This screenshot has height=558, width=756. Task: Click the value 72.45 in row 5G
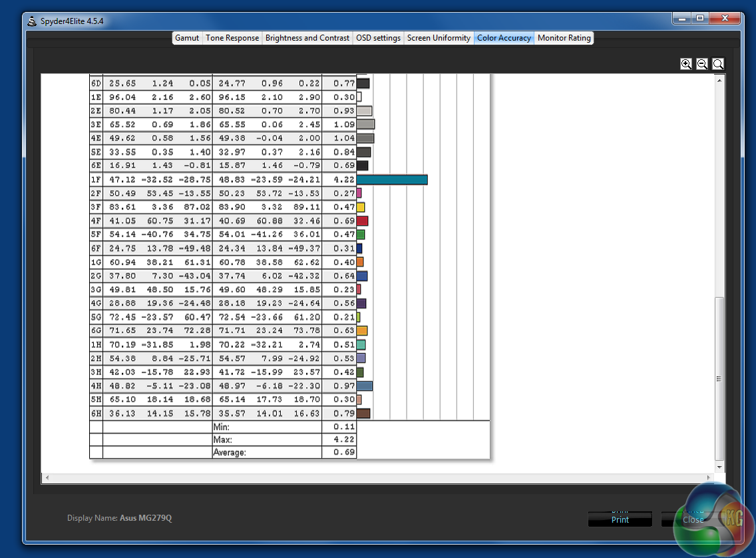tap(122, 317)
